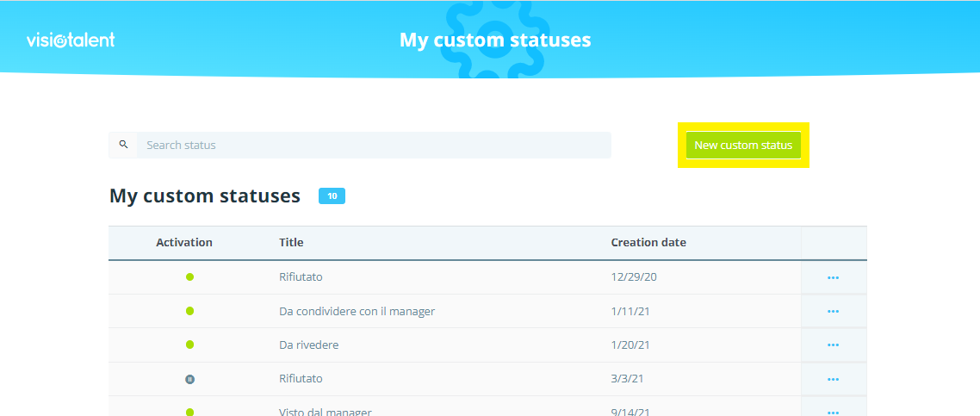Select the Rifiutato title dated 12/29/20
The height and width of the screenshot is (416, 980).
(301, 277)
